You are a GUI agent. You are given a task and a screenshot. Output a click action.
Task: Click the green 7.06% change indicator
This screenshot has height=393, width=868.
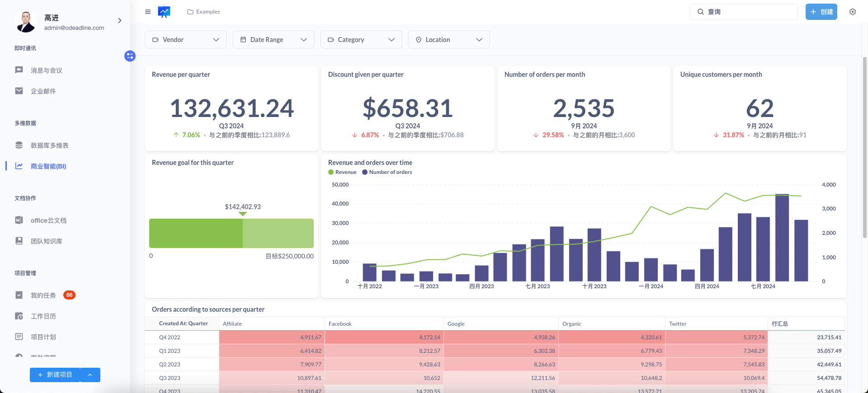(187, 135)
